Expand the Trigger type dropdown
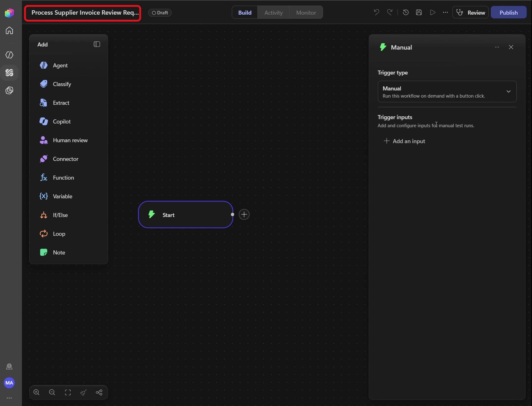The image size is (532, 406). point(447,92)
